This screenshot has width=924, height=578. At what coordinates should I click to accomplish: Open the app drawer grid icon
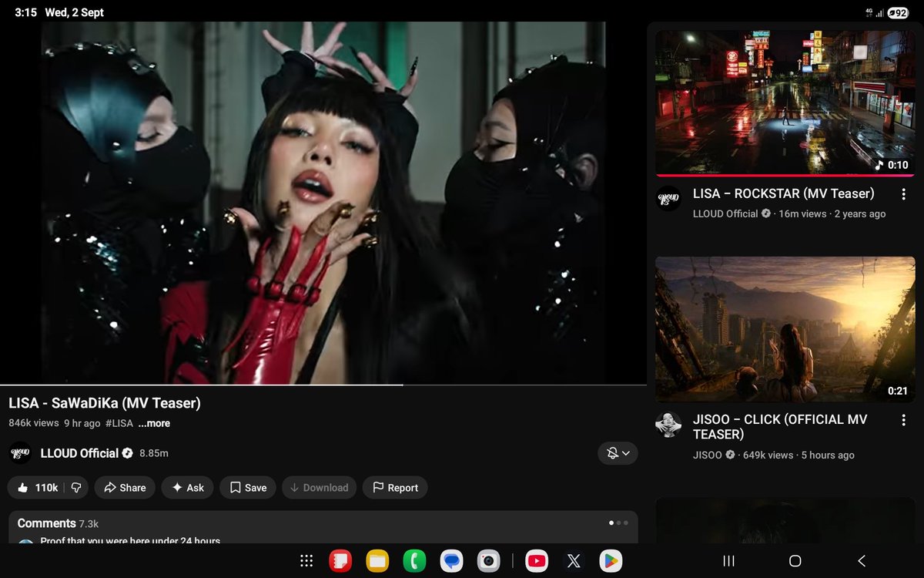click(x=306, y=561)
